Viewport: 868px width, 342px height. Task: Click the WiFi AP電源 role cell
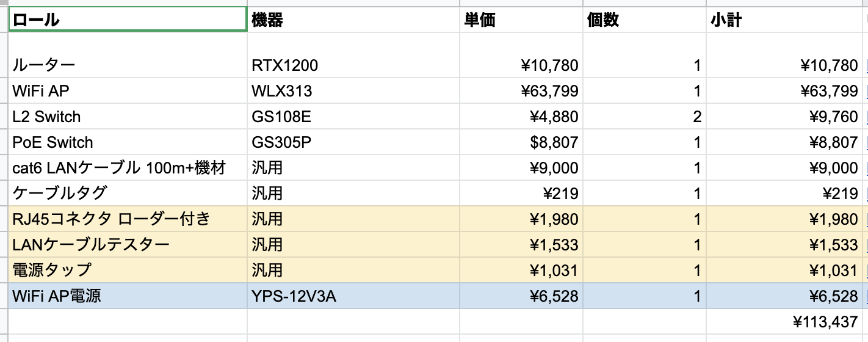pyautogui.click(x=128, y=296)
